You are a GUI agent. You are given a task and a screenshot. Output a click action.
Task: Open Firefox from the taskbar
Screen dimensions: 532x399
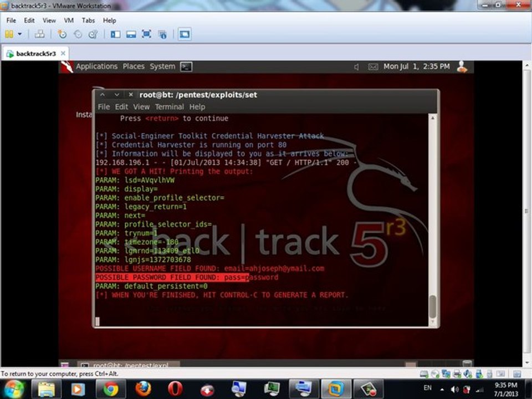coord(143,389)
